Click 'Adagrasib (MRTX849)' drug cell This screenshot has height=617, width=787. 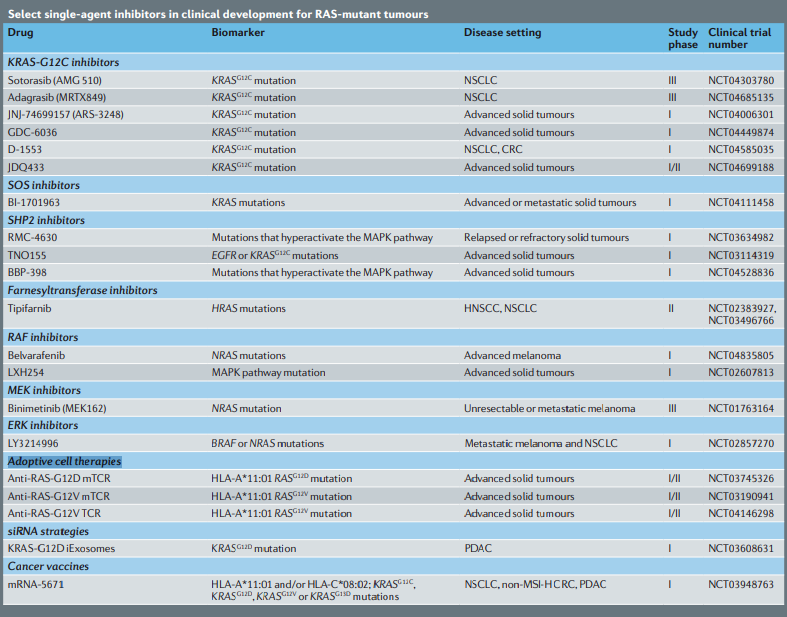click(57, 97)
